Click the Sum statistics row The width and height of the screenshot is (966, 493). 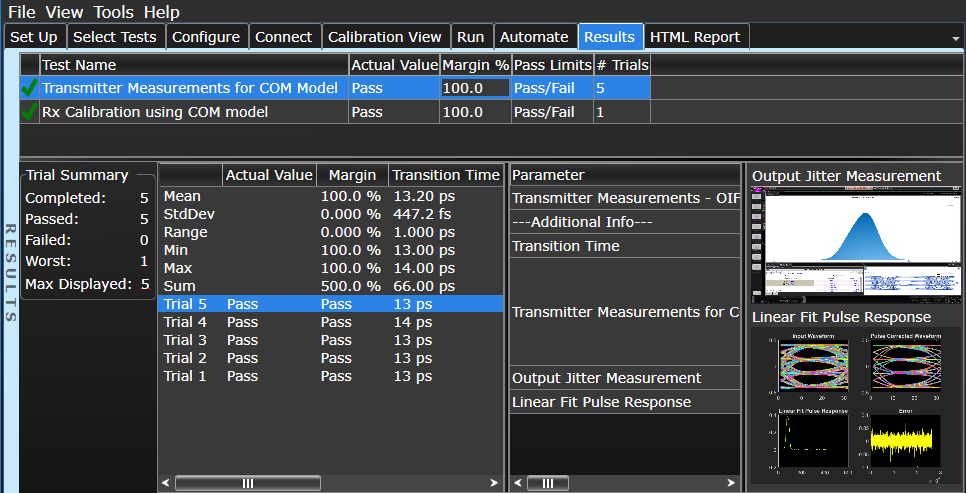click(331, 286)
